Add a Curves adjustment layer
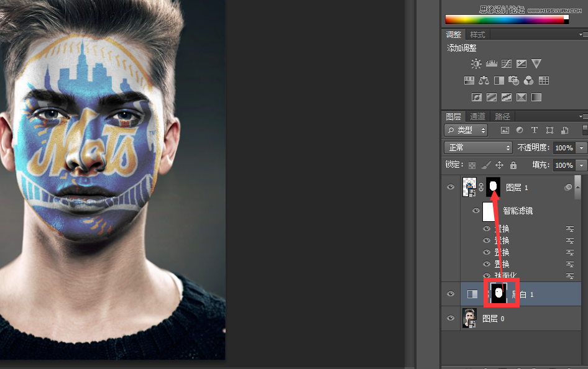The height and width of the screenshot is (369, 588). [x=507, y=64]
